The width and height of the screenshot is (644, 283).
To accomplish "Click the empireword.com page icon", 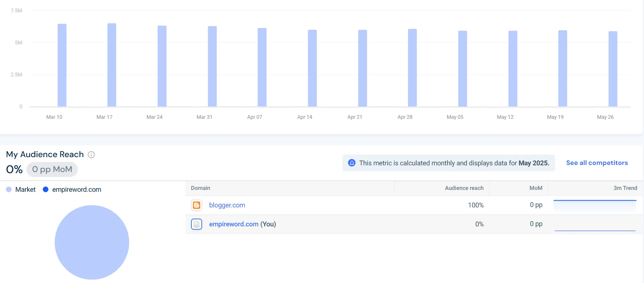I will (197, 224).
